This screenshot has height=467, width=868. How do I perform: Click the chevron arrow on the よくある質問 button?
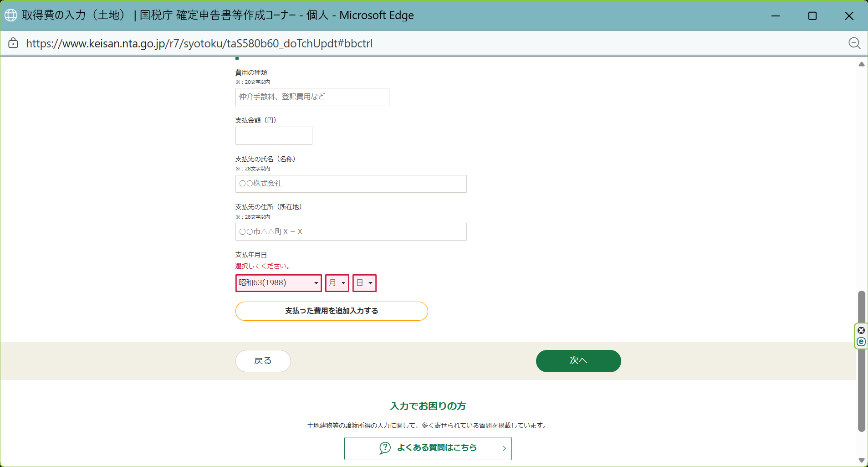pos(504,448)
